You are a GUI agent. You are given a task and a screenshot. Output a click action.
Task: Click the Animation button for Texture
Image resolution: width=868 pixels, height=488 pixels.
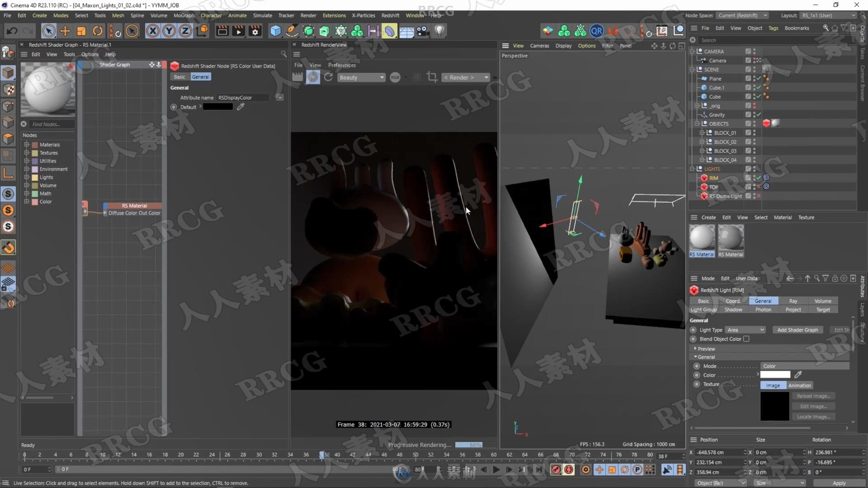coord(799,385)
